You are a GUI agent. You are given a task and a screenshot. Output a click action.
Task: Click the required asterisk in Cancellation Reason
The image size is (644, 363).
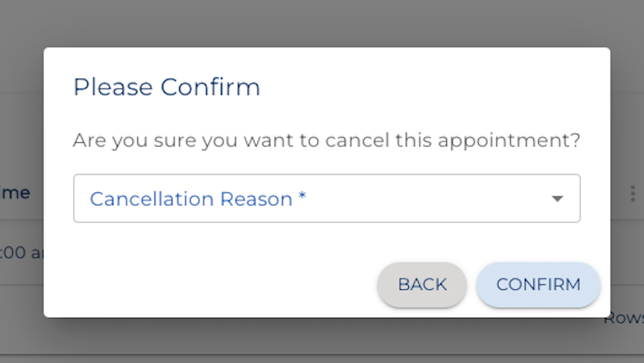(302, 198)
